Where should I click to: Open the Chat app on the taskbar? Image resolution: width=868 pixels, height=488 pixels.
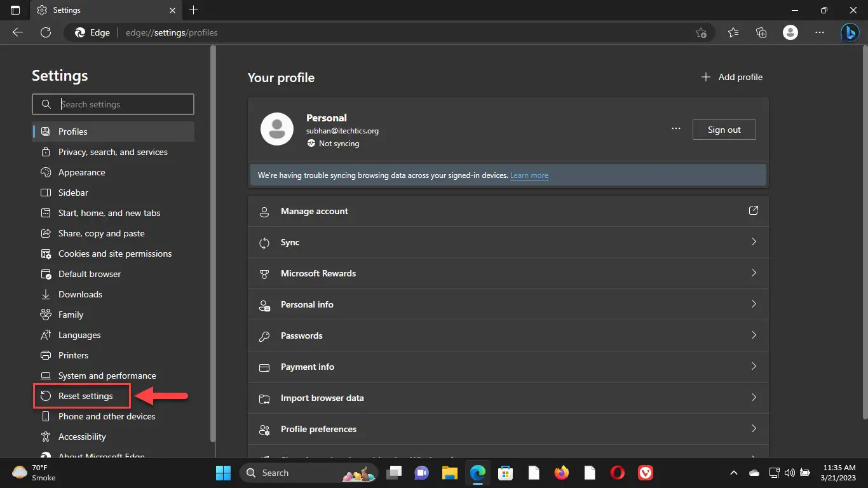(422, 473)
